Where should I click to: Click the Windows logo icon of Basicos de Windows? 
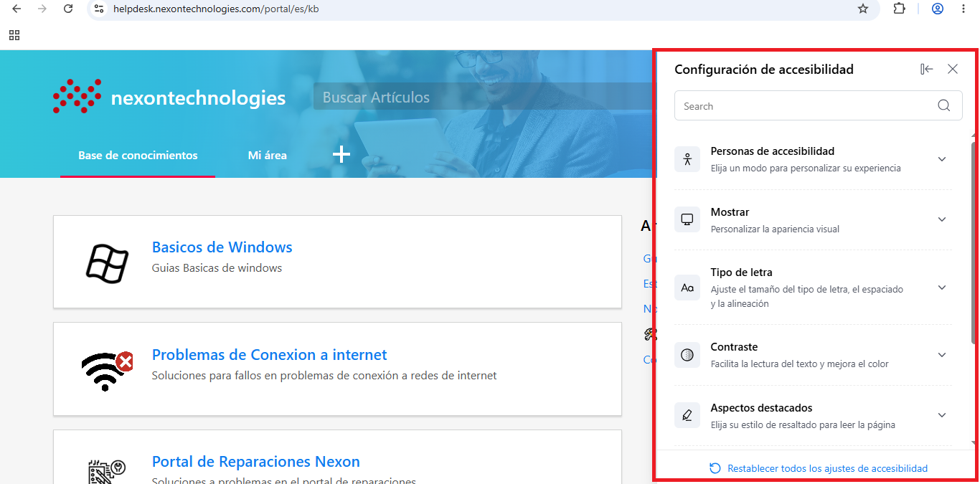(107, 262)
